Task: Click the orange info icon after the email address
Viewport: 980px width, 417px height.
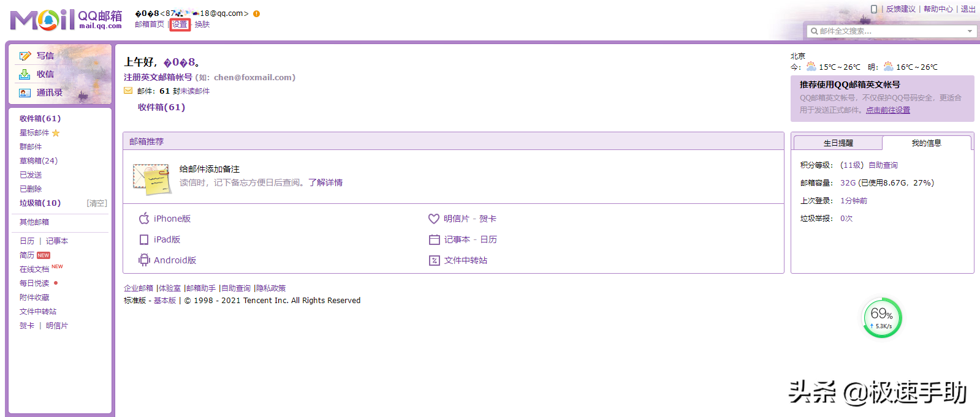Action: (x=256, y=13)
